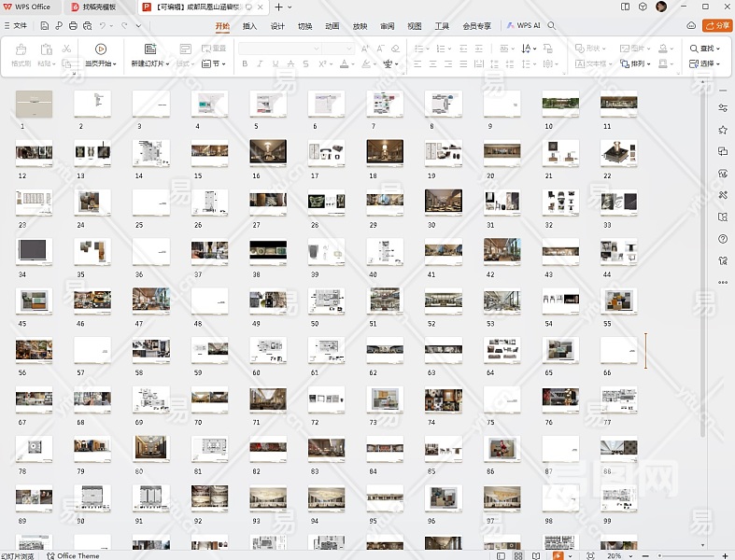
Task: Toggle italic text formatting
Action: coord(261,64)
